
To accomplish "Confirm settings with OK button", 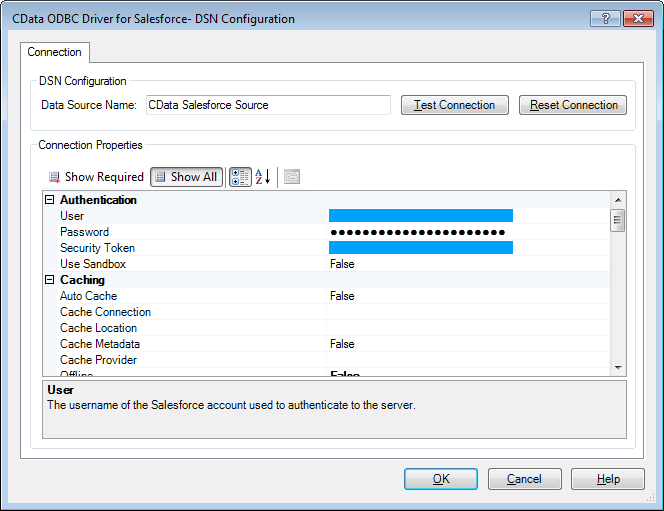I will tap(441, 479).
